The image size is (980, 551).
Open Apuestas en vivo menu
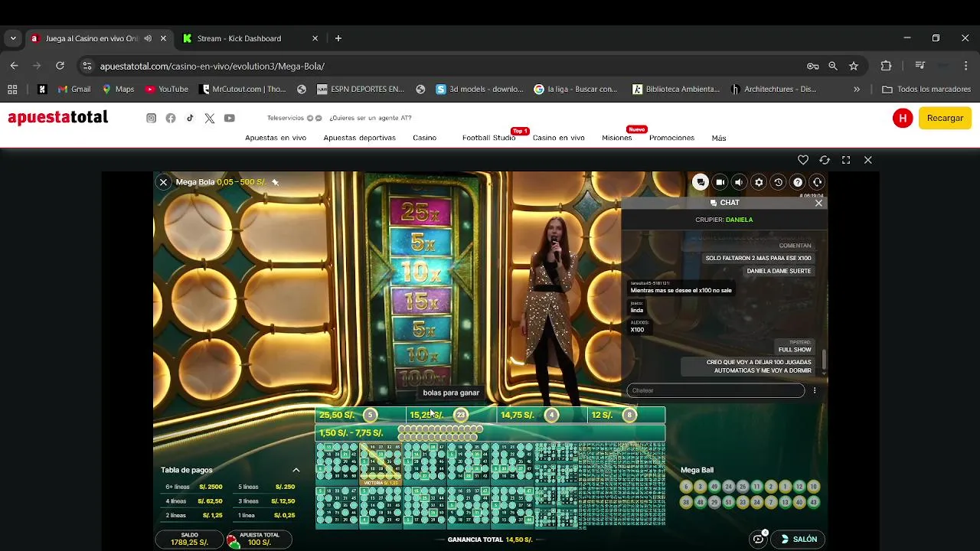(276, 138)
